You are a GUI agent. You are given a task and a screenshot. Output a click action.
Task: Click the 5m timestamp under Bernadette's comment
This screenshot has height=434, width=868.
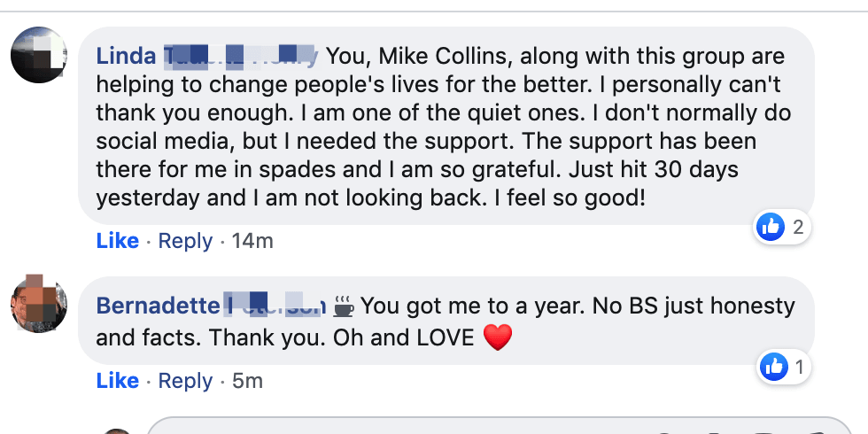[247, 381]
